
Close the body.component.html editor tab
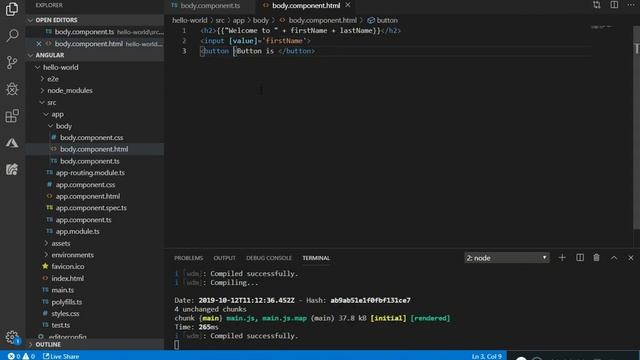[348, 5]
